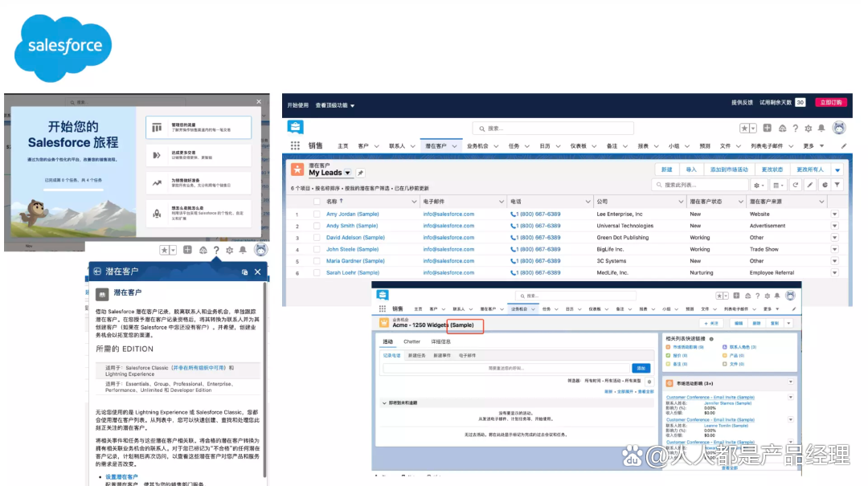Screen dimensions: 868x486
Task: Click the 立即订购 button
Action: click(830, 103)
